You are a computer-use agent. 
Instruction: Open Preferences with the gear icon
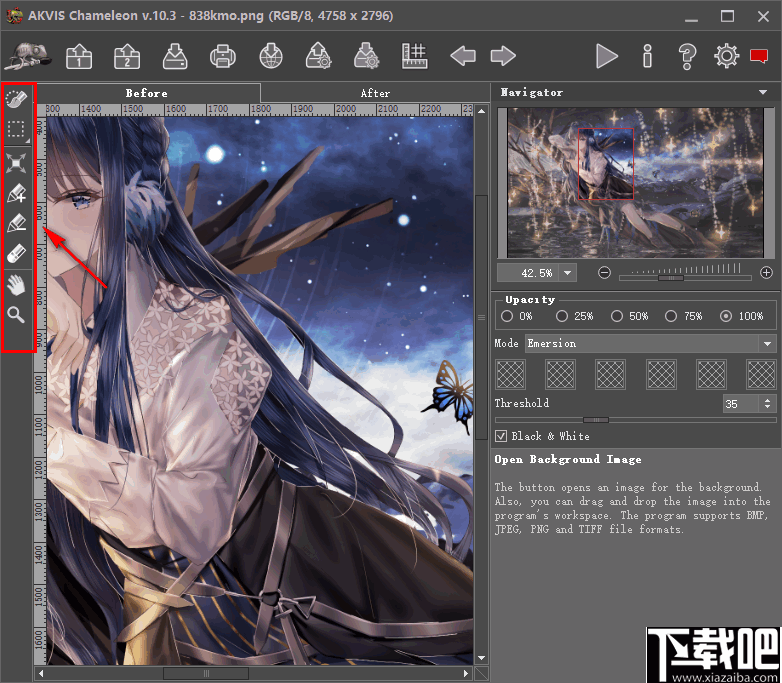click(x=727, y=56)
